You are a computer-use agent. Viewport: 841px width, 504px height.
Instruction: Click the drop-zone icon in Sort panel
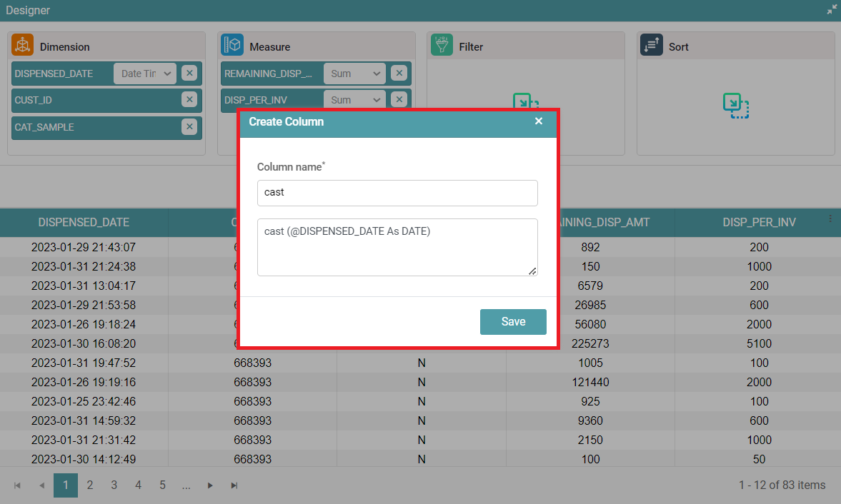735,106
